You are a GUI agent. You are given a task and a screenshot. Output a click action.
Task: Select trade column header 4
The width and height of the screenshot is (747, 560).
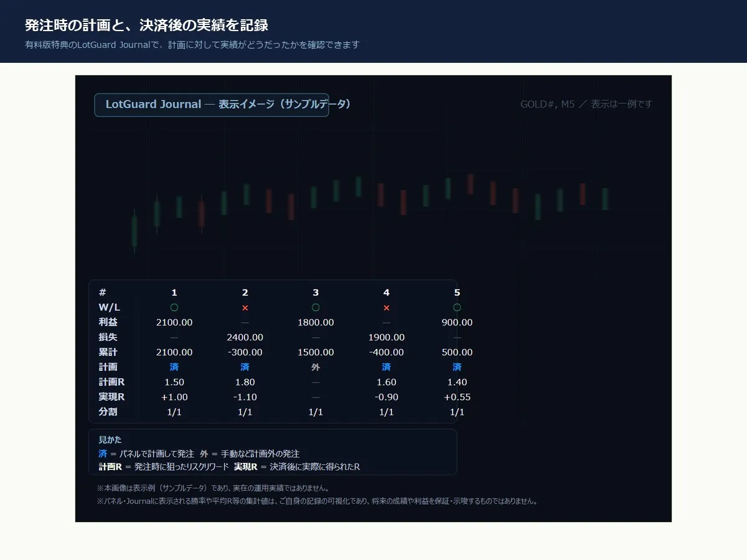[x=387, y=292]
